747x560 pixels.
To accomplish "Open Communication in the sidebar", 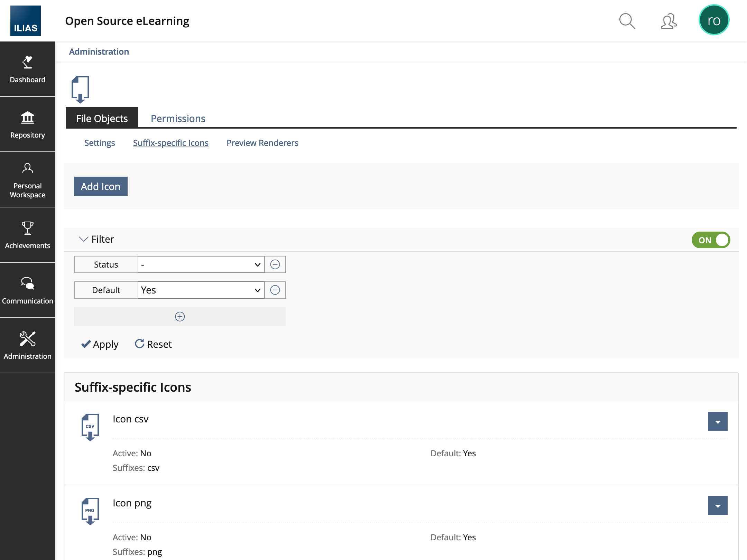I will (x=27, y=290).
